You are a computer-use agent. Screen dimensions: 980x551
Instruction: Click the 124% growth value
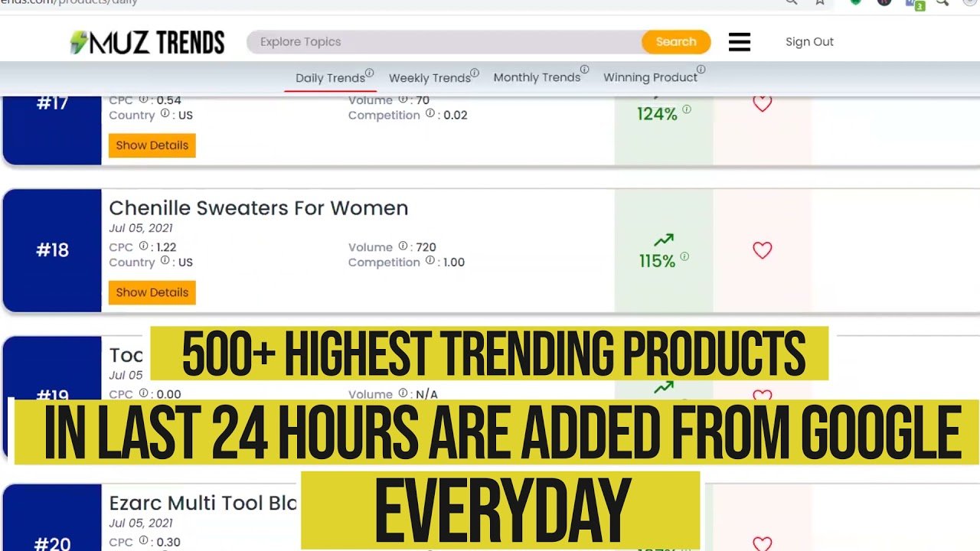pos(657,114)
